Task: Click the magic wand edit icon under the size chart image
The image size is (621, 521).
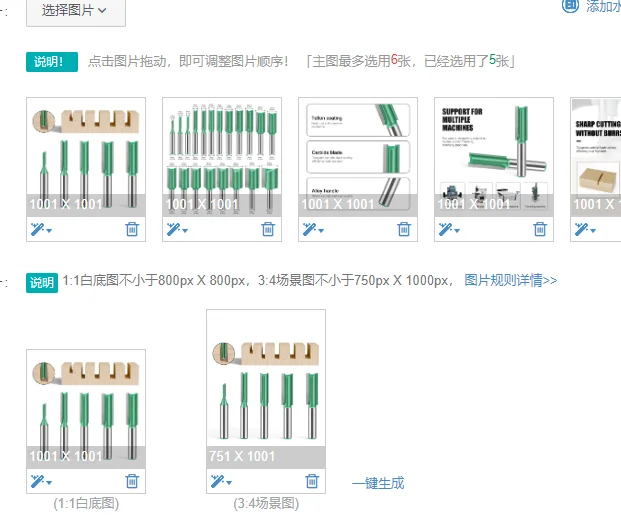Action: [x=173, y=229]
